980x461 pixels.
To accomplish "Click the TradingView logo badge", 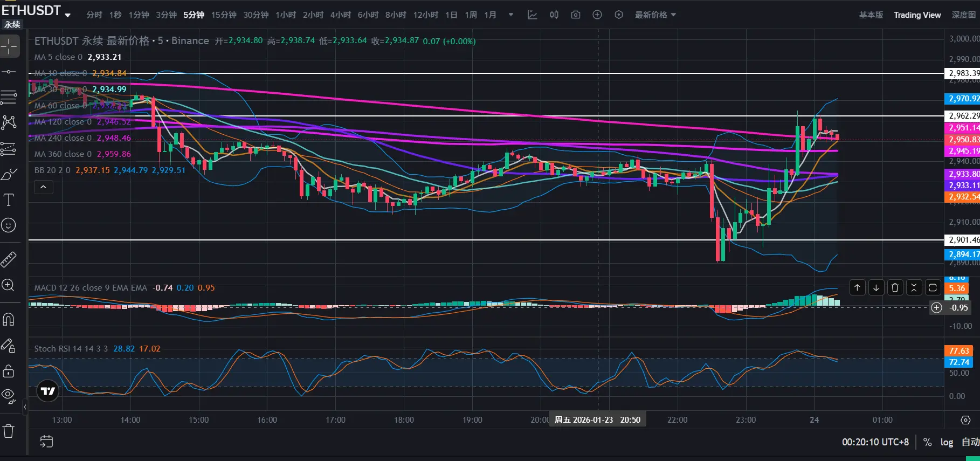I will pyautogui.click(x=48, y=391).
